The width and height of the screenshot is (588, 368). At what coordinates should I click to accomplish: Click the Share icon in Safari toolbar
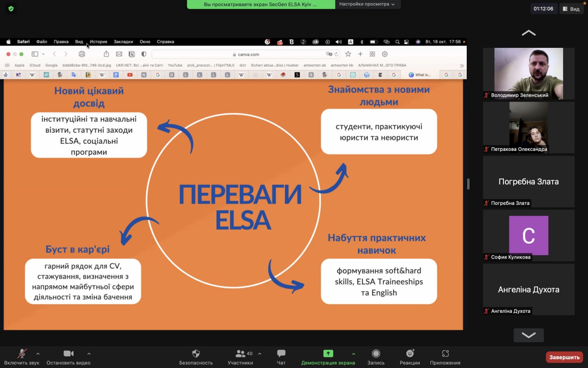107,54
